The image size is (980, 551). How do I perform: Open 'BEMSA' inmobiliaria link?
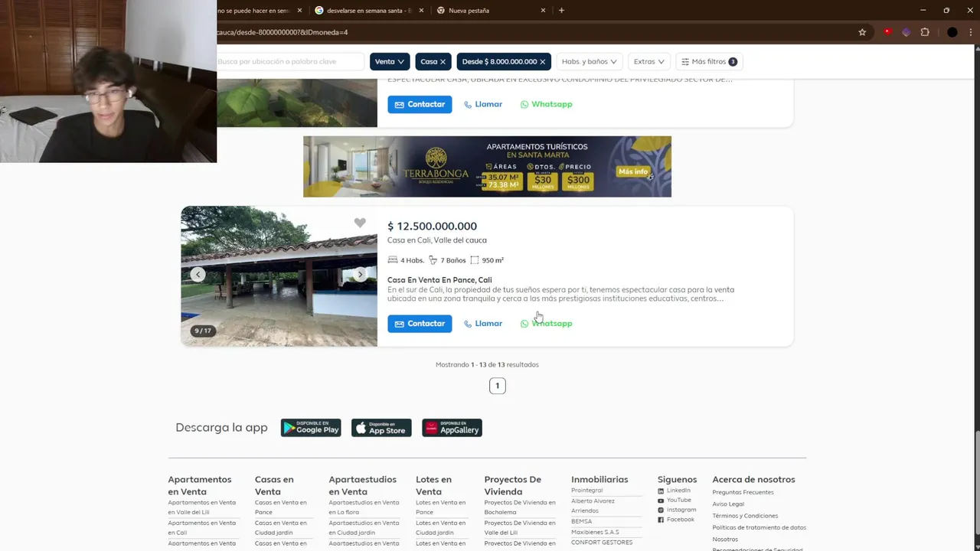[x=581, y=522]
